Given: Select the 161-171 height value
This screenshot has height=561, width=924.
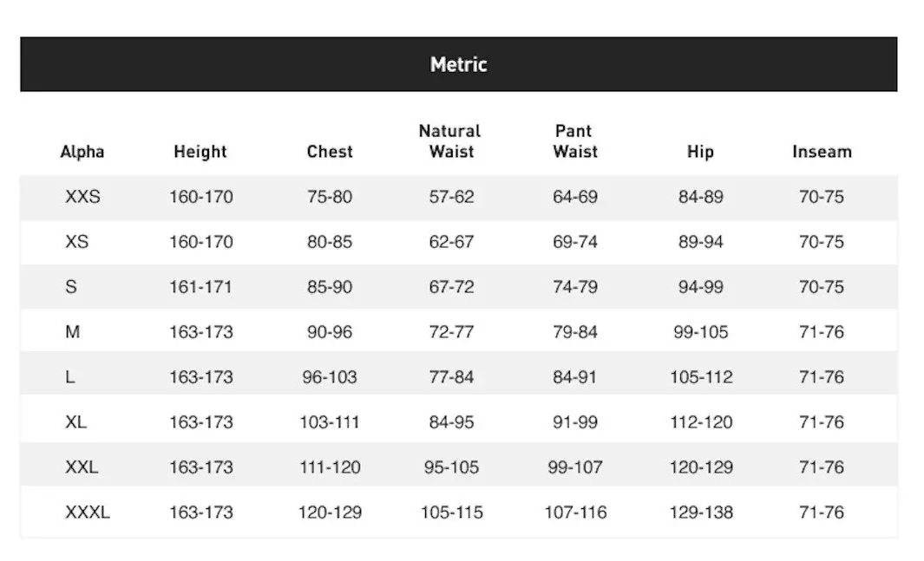Looking at the screenshot, I should tap(201, 287).
